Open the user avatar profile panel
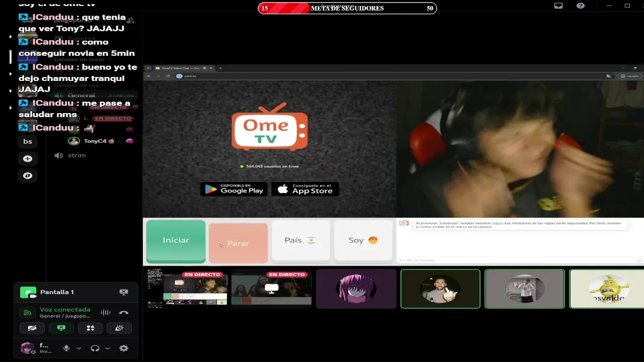Viewport: 644px width, 362px height. [x=27, y=348]
